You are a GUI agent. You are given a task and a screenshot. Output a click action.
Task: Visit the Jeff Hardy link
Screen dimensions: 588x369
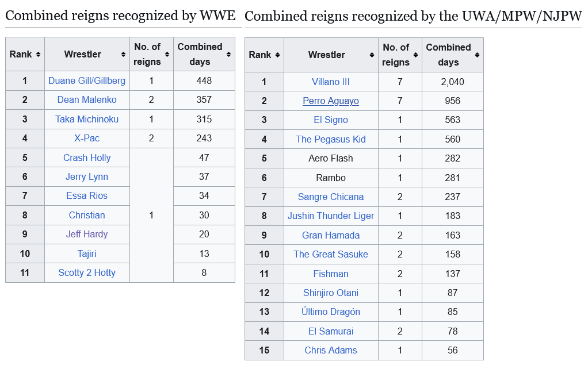pos(87,234)
